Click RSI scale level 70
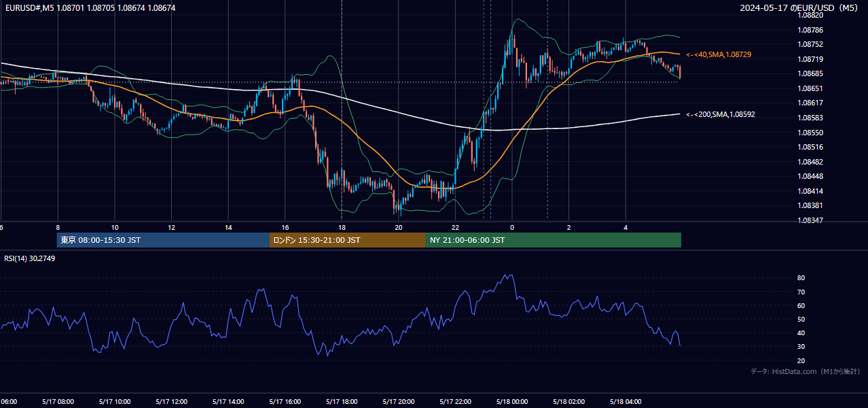Viewport: 868px width, 408px height. point(801,292)
